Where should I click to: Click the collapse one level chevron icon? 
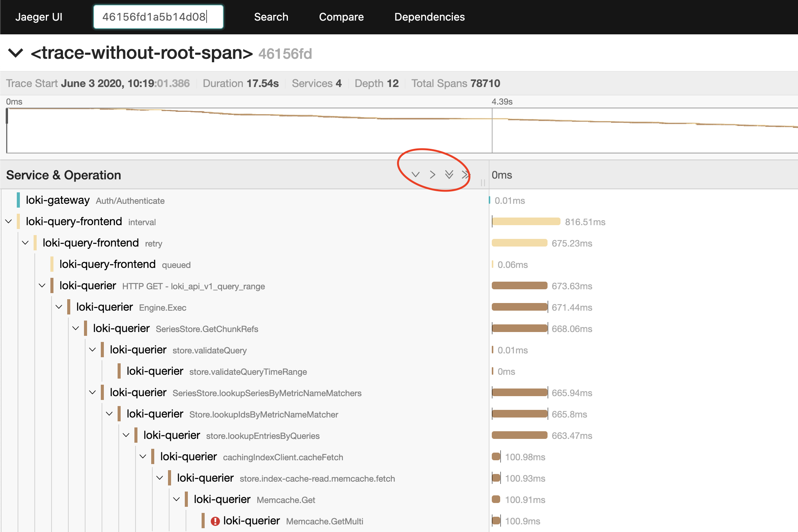(x=432, y=175)
